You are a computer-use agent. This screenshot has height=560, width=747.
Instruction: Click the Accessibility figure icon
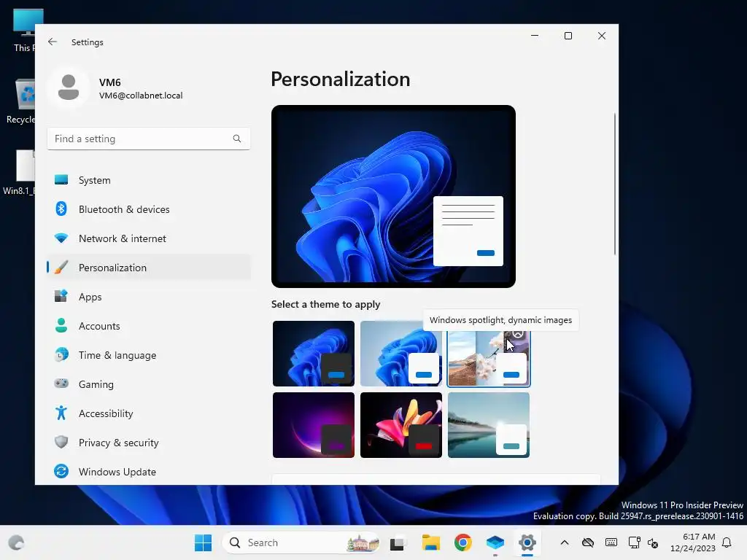61,413
